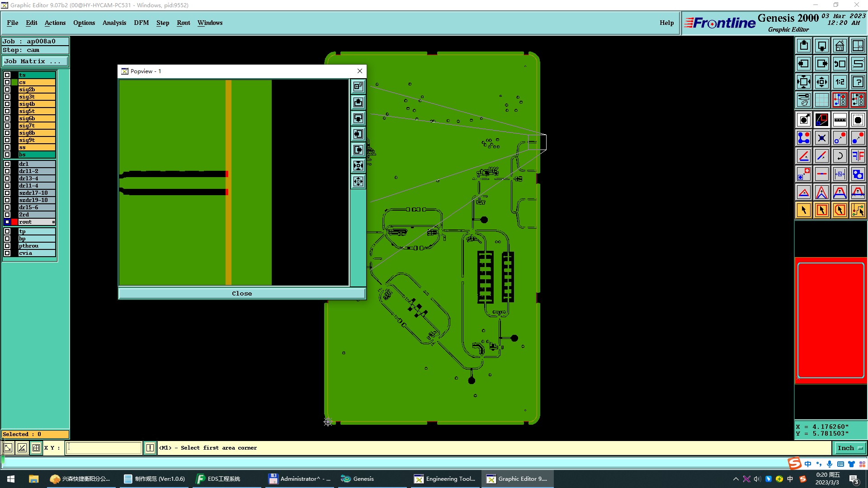This screenshot has height=488, width=868.
Task: Select the measure ruler tool
Action: [840, 120]
